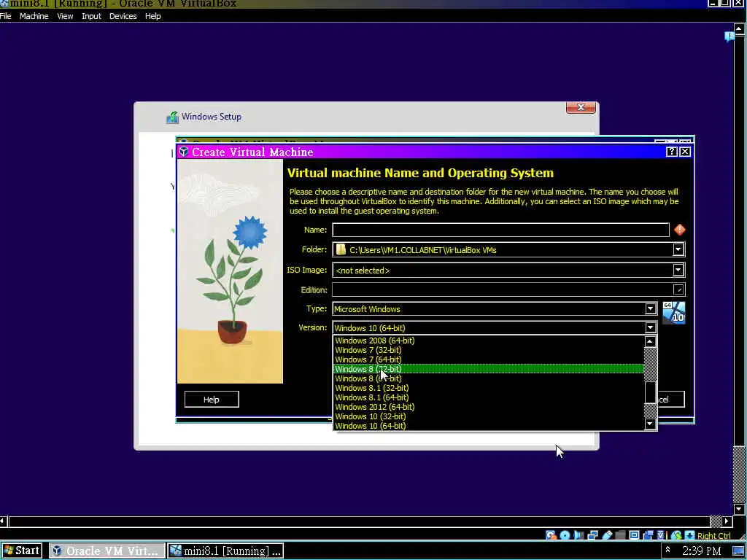Click the 2:39 PM clock
The image size is (747, 560).
pos(701,551)
